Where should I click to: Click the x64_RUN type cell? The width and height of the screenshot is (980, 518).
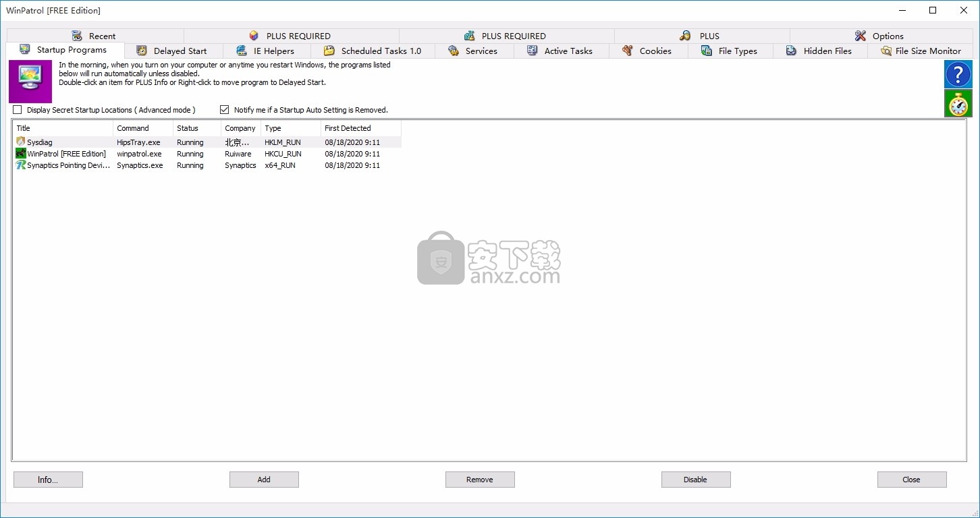[x=280, y=165]
